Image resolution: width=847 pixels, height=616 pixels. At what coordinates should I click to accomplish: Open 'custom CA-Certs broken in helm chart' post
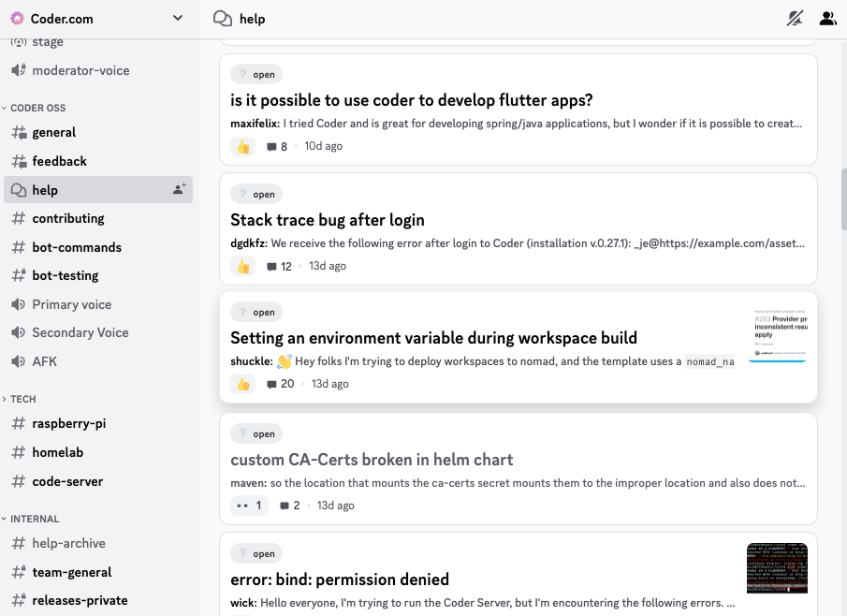point(372,460)
